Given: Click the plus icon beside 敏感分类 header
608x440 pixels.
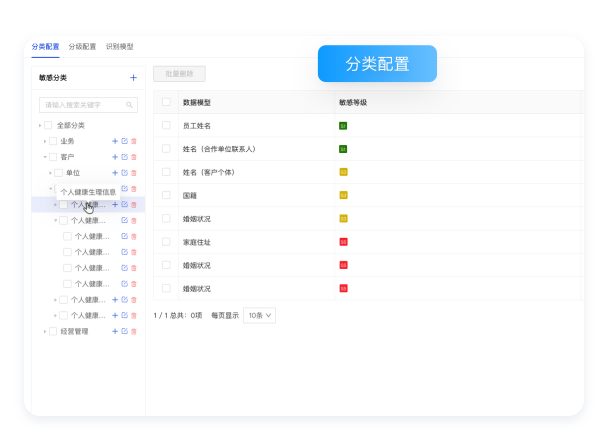Looking at the screenshot, I should (x=133, y=77).
